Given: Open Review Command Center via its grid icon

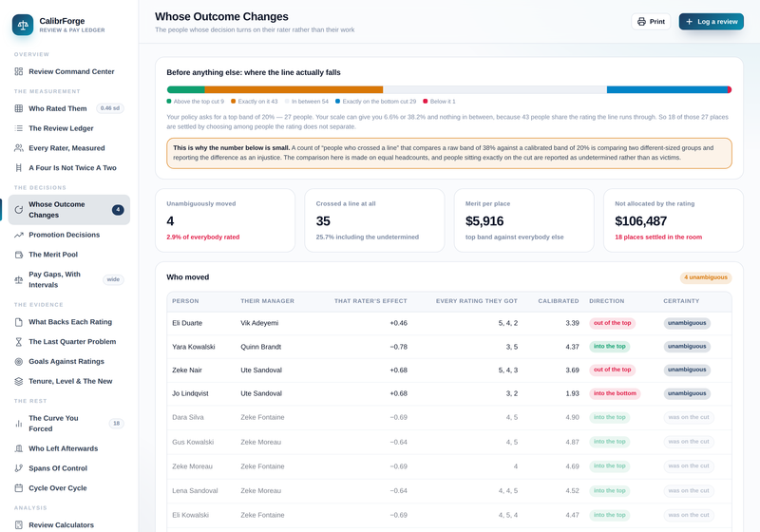Looking at the screenshot, I should pos(18,71).
